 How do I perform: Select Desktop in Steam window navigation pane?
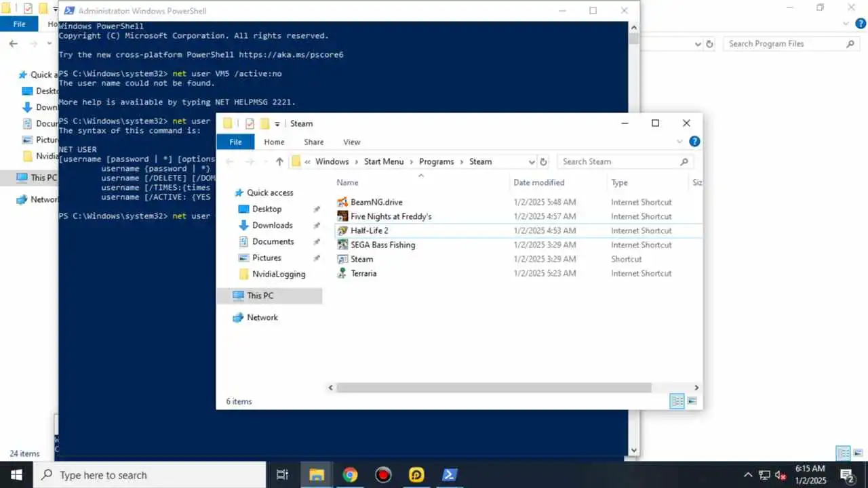pos(267,209)
